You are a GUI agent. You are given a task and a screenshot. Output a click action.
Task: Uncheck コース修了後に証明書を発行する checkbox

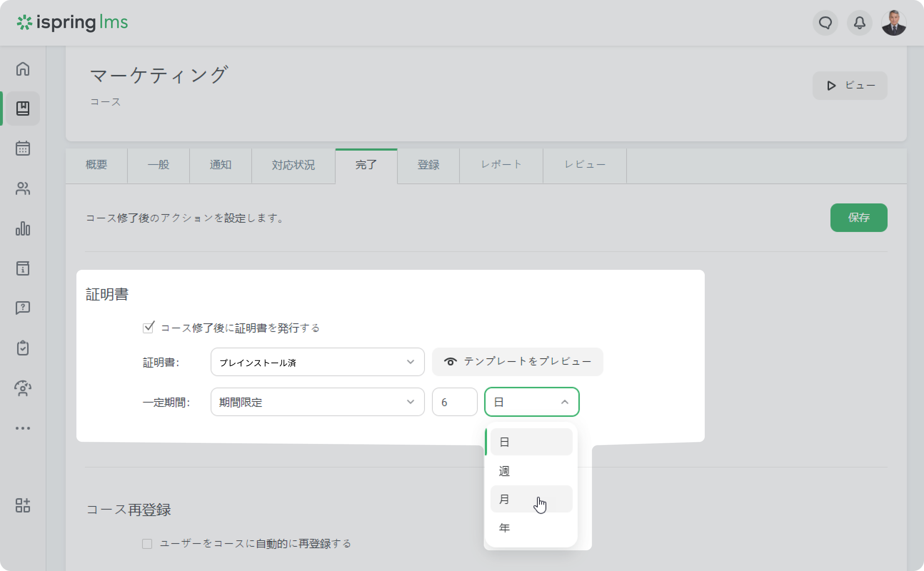tap(148, 327)
